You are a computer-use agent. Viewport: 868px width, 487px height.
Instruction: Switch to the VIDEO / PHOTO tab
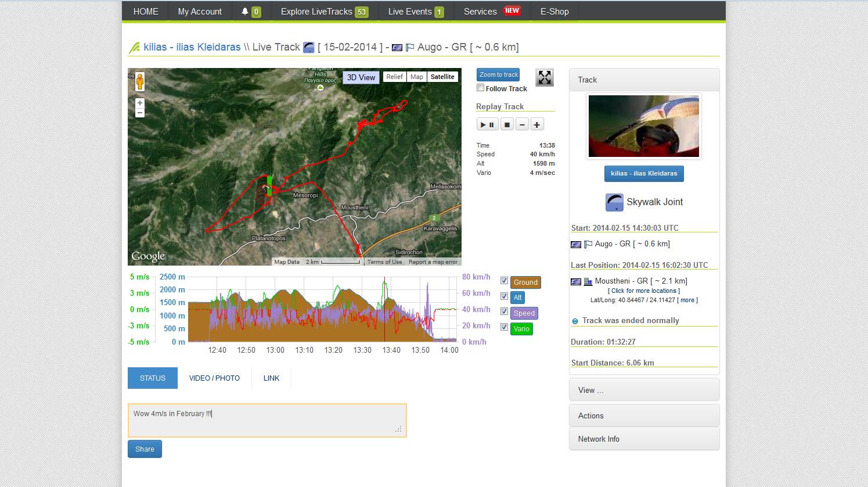click(x=214, y=378)
